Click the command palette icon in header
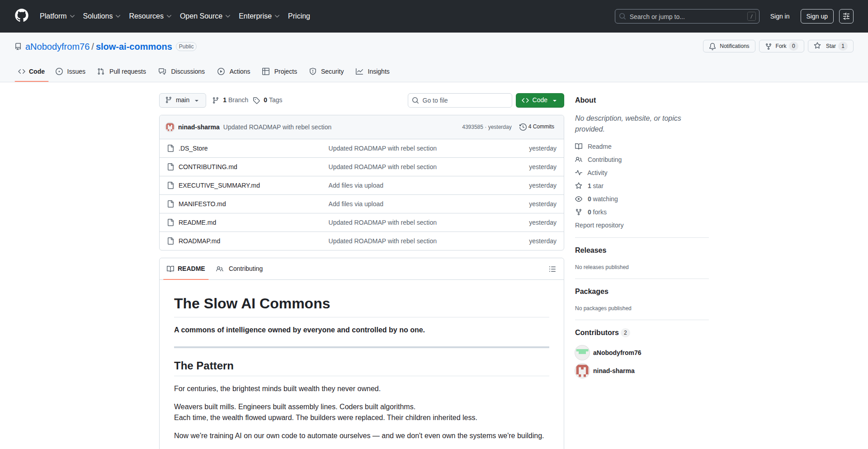The height and width of the screenshot is (449, 868). [846, 16]
